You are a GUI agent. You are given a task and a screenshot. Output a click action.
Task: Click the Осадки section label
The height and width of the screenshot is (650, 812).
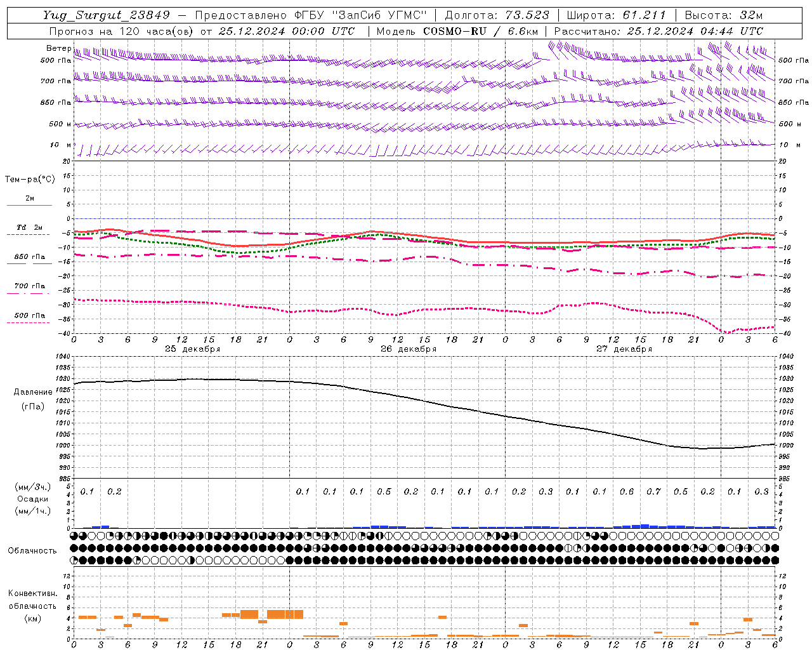pos(33,499)
